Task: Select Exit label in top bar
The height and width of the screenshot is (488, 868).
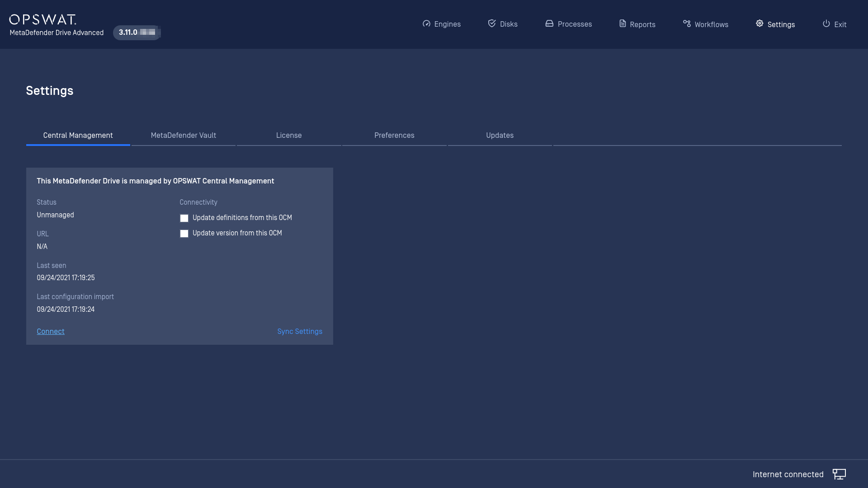Action: pos(840,24)
